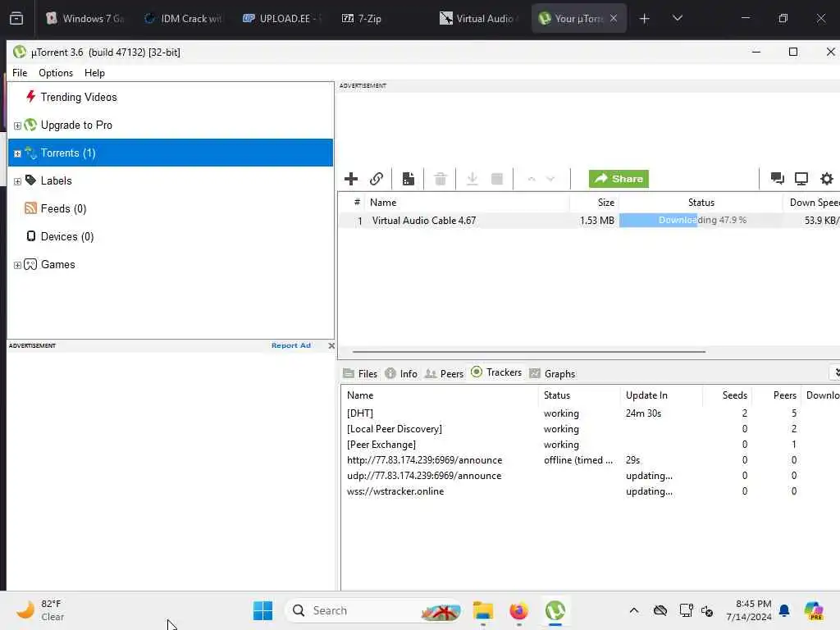The height and width of the screenshot is (630, 840).
Task: Select Torrents (1) in sidebar
Action: [x=171, y=153]
